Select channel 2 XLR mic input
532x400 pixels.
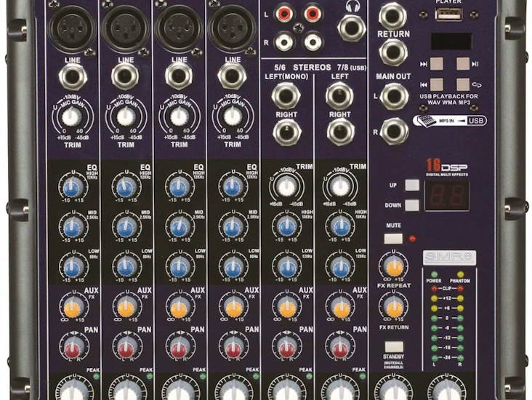(x=125, y=28)
